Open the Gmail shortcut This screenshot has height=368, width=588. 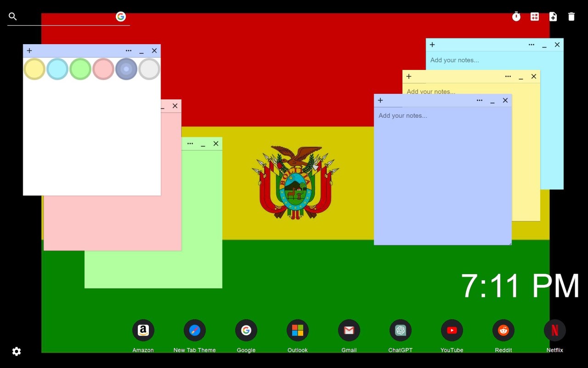pyautogui.click(x=349, y=330)
